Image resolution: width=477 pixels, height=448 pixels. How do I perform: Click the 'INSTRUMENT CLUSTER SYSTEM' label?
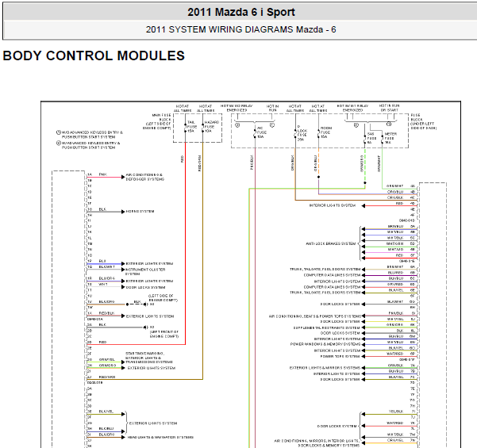click(x=145, y=271)
